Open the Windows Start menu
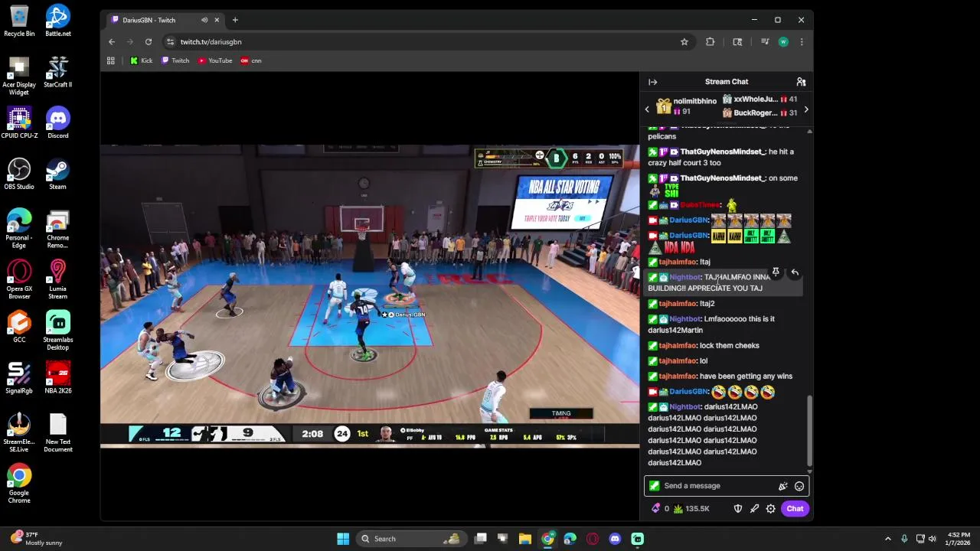Screen dimensions: 980x551 pos(343,539)
